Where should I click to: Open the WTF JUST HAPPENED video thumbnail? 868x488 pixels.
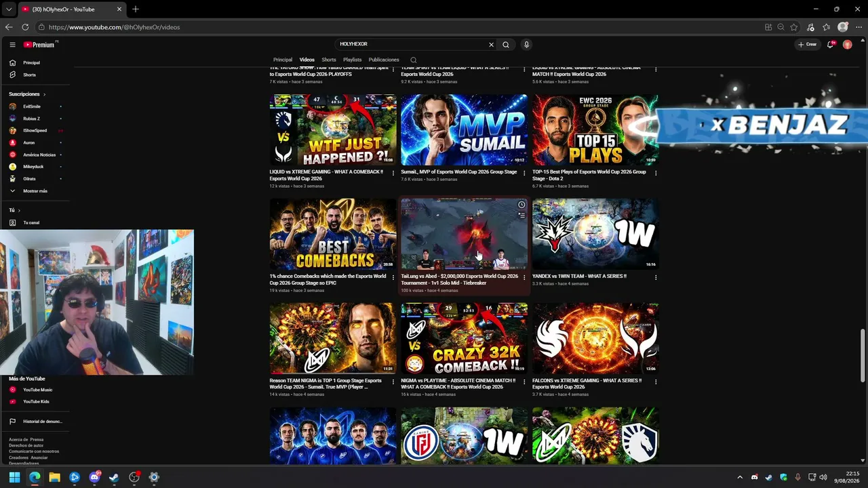pos(333,130)
